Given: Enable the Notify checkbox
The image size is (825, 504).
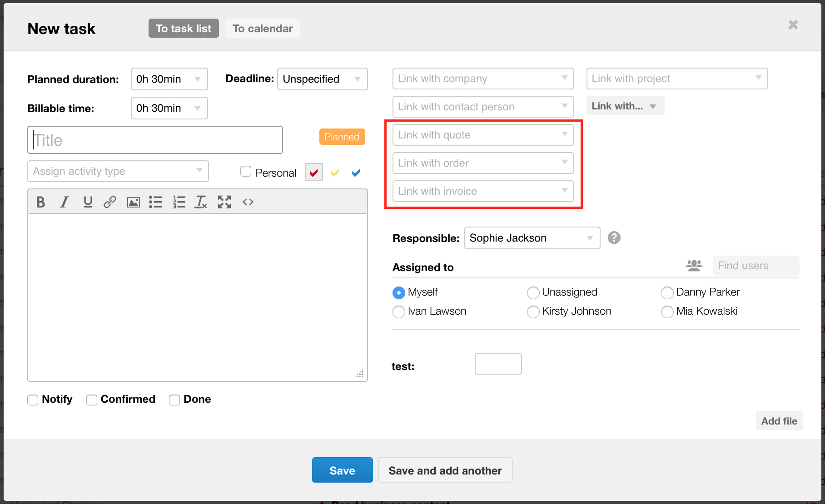Looking at the screenshot, I should pos(33,400).
